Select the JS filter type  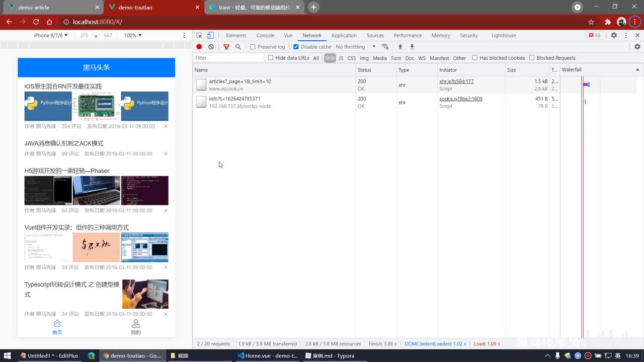(341, 58)
